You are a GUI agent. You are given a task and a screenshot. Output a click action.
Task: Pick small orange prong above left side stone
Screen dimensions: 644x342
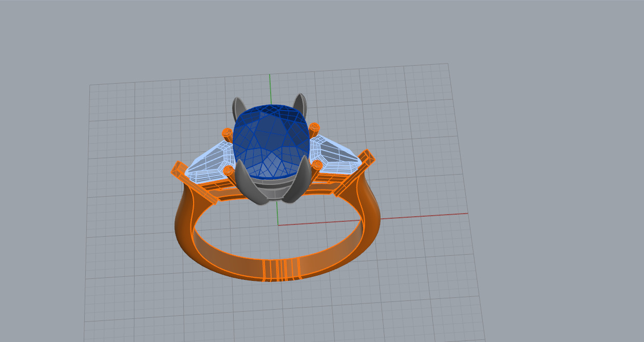coord(227,135)
